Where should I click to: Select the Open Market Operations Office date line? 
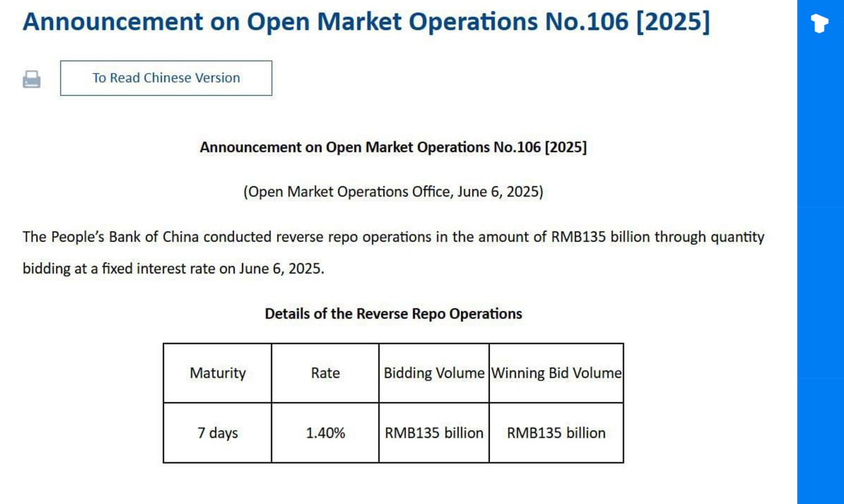(393, 192)
